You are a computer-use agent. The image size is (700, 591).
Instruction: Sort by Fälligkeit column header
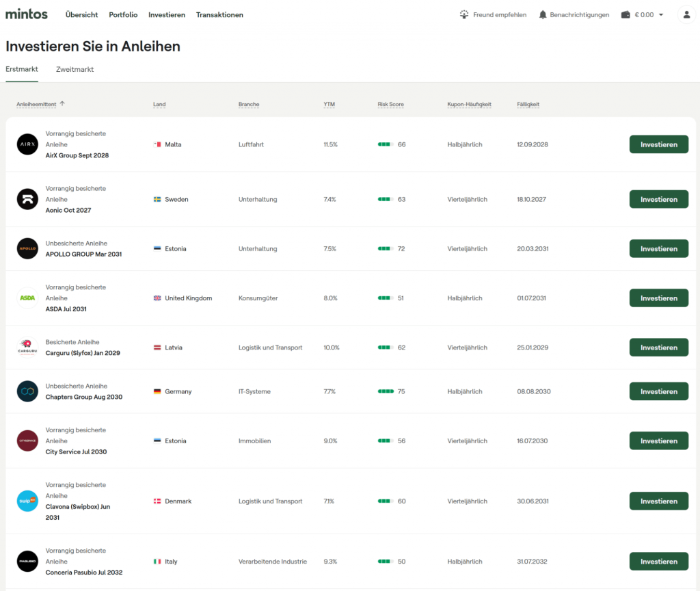tap(528, 104)
